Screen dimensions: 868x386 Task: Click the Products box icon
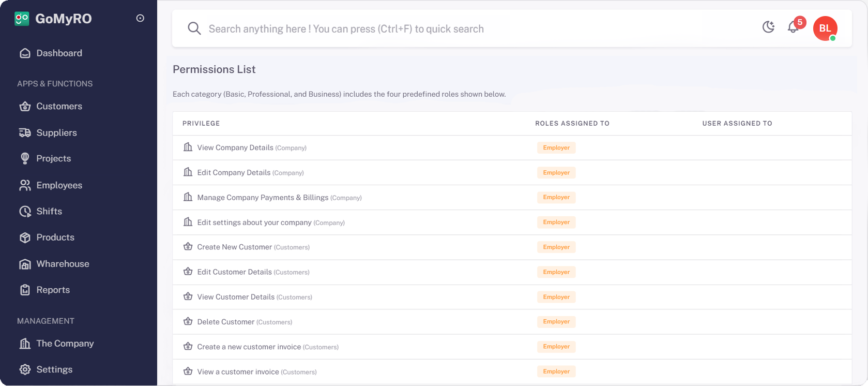pyautogui.click(x=25, y=237)
